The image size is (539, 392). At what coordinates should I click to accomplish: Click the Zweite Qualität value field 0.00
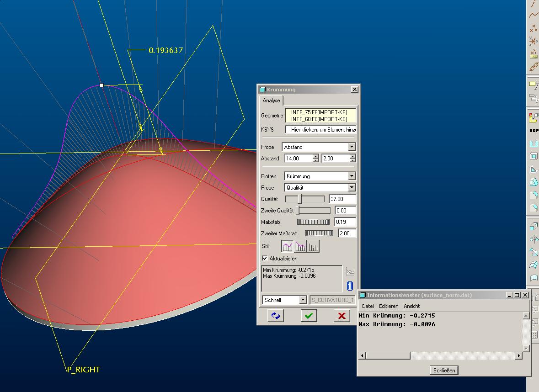click(x=345, y=210)
